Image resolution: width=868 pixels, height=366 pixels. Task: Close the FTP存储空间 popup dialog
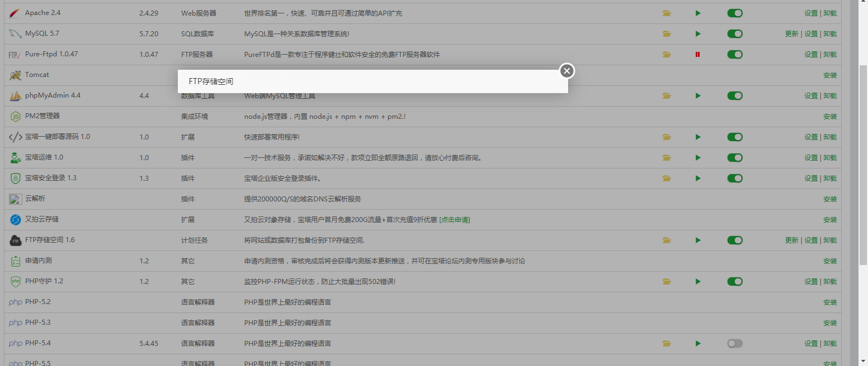[567, 71]
